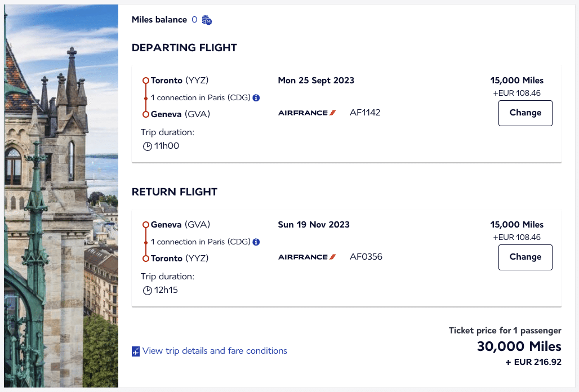This screenshot has height=392, width=579.
Task: Click info icon for return Paris connection
Action: click(256, 242)
